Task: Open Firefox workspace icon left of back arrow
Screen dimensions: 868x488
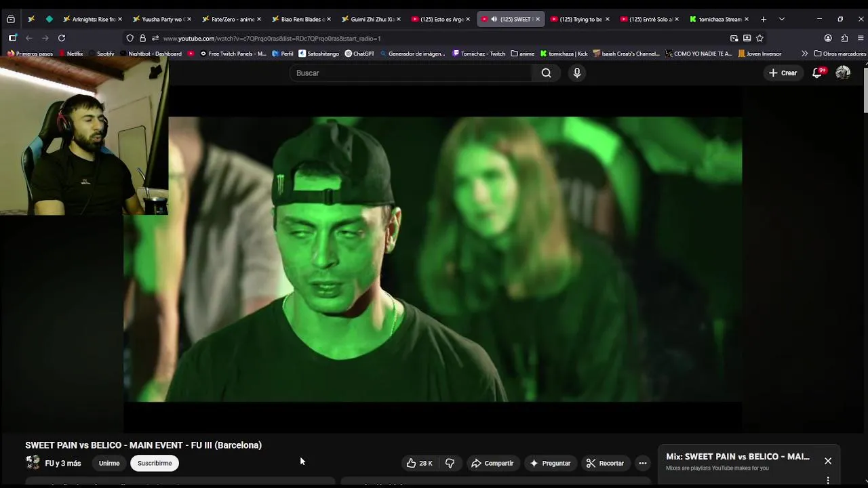Action: tap(12, 38)
